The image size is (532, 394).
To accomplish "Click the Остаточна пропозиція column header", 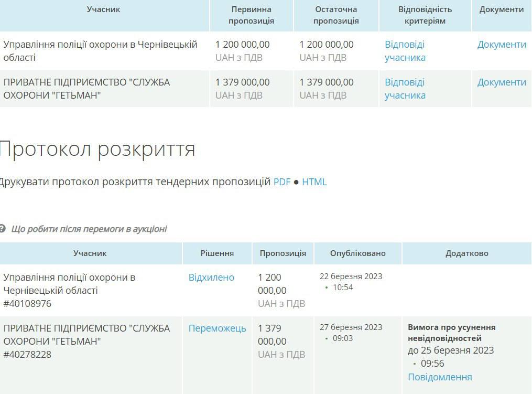I will [x=336, y=15].
